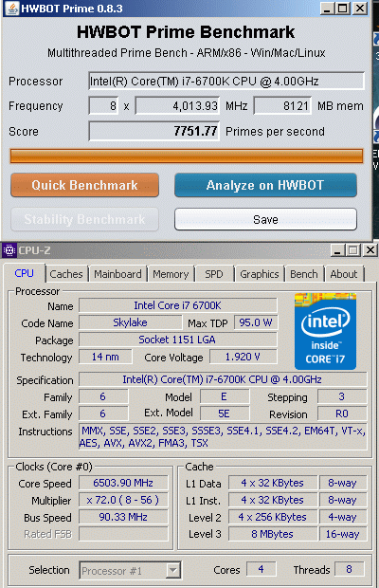Image resolution: width=379 pixels, height=588 pixels.
Task: Click the name value Intel Core i7 6700K
Action: [x=178, y=305]
